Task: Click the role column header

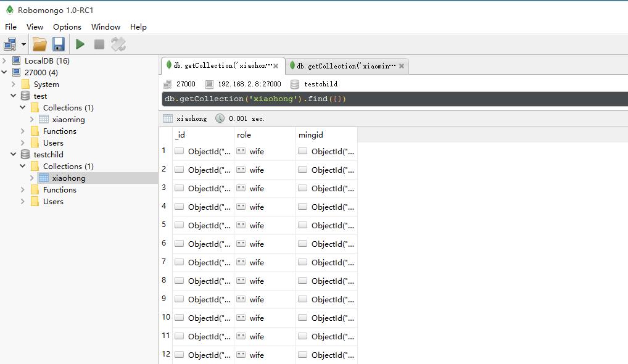Action: click(265, 135)
